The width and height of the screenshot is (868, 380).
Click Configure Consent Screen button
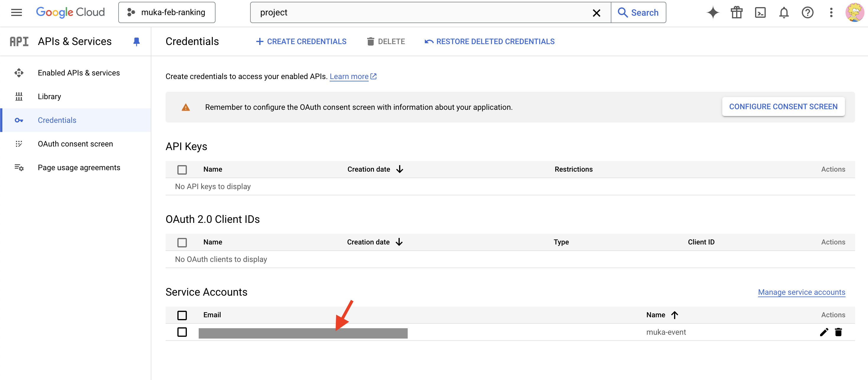[x=783, y=107]
